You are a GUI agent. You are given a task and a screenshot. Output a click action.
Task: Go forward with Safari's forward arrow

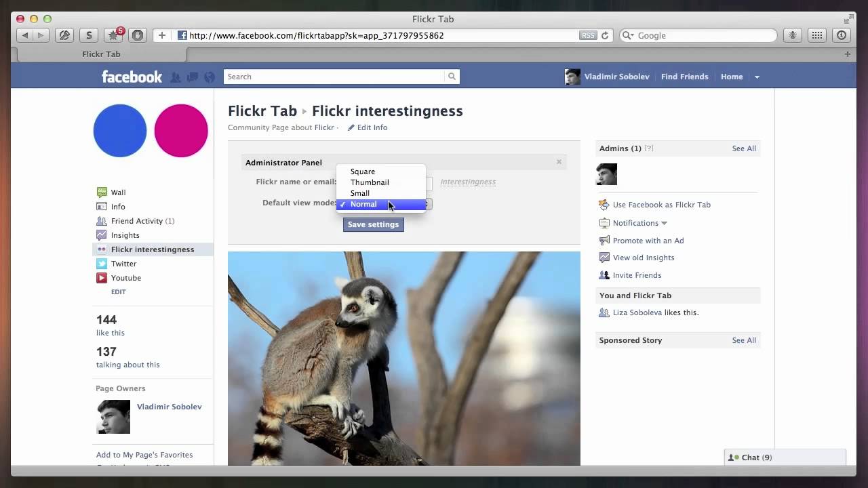40,35
